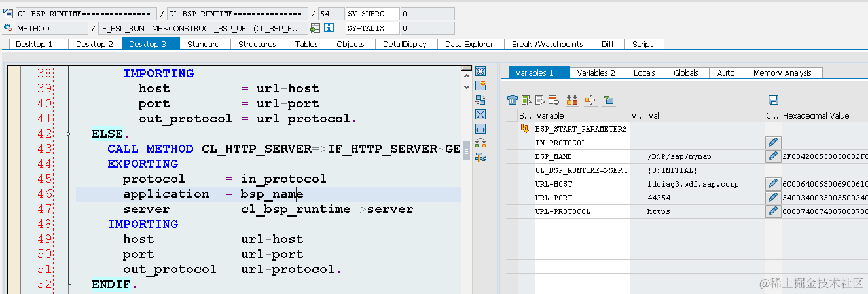Click the delete-all-variables trash icon
The width and height of the screenshot is (868, 294).
513,100
